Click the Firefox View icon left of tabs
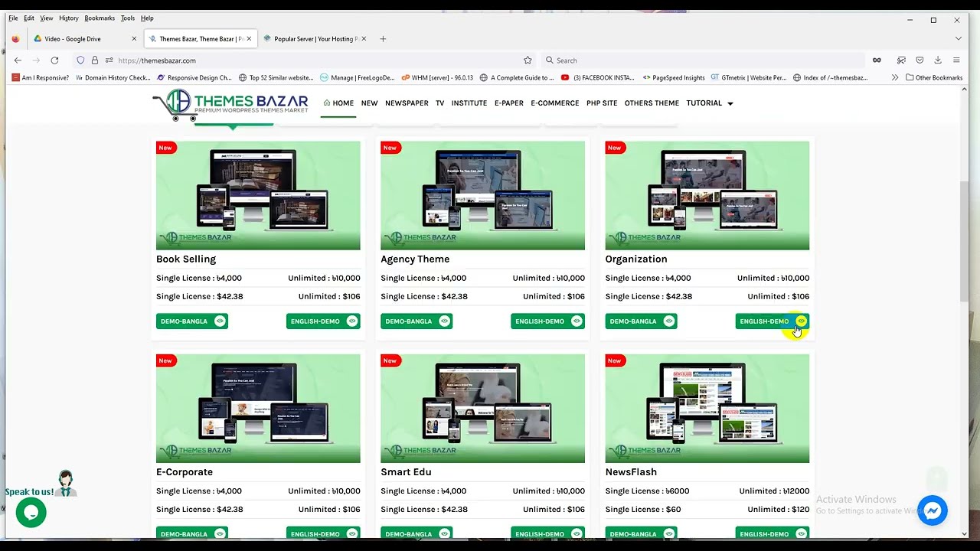Viewport: 980px width, 551px height. tap(15, 39)
